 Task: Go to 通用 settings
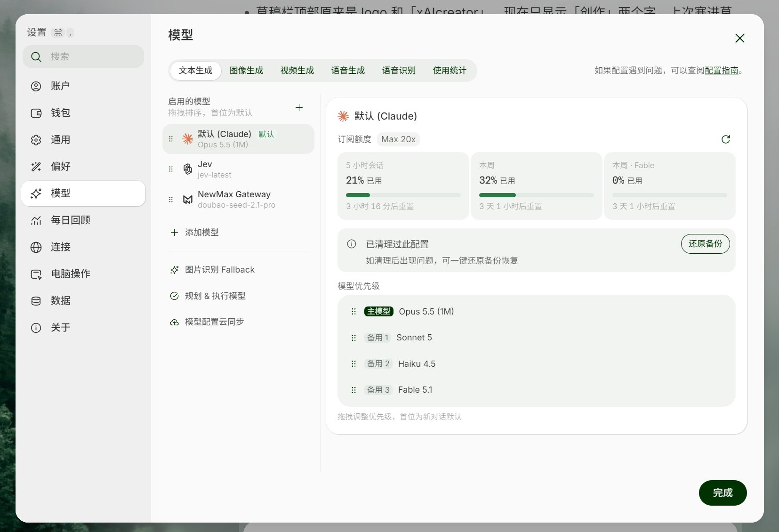83,140
